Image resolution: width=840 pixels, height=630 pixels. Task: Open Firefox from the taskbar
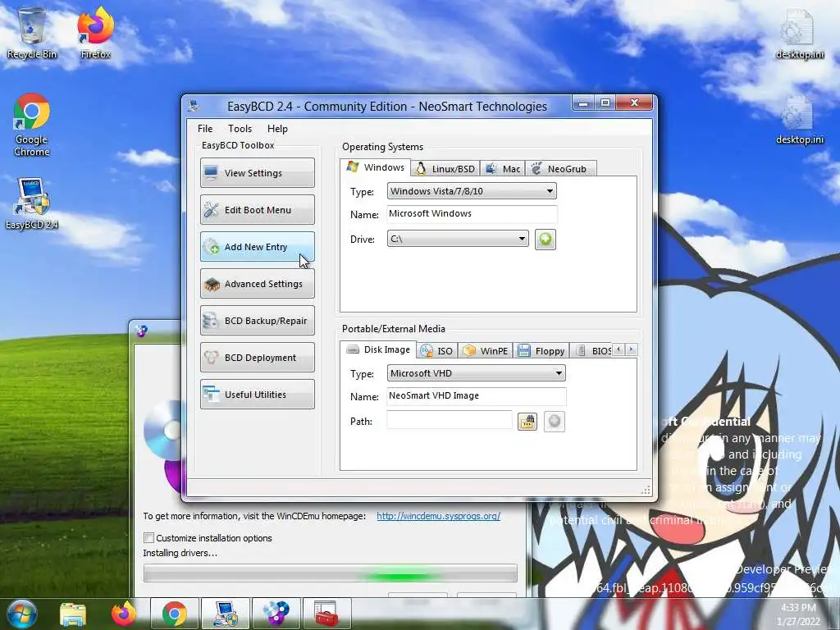(x=124, y=614)
